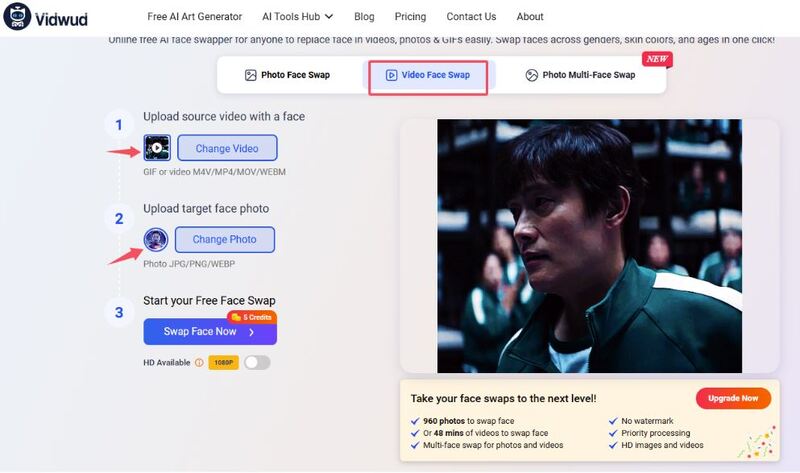The height and width of the screenshot is (473, 800).
Task: Click the video preview image
Action: click(589, 246)
